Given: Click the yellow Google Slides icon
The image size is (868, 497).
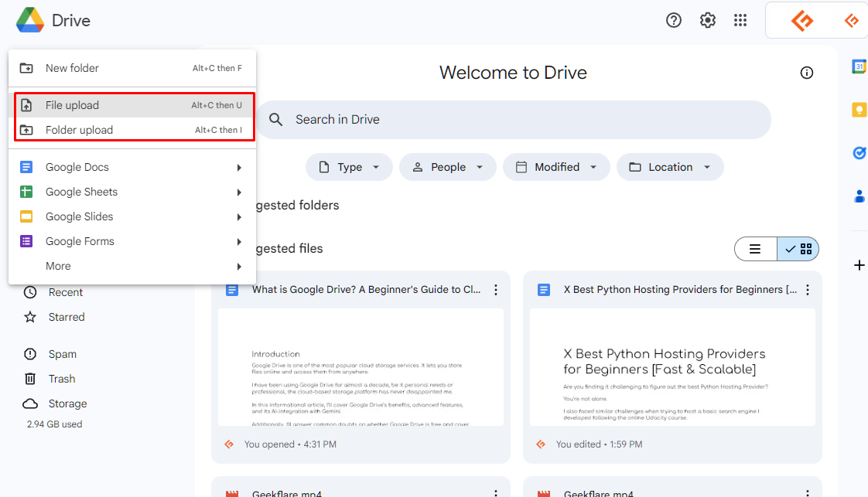Looking at the screenshot, I should [x=26, y=216].
